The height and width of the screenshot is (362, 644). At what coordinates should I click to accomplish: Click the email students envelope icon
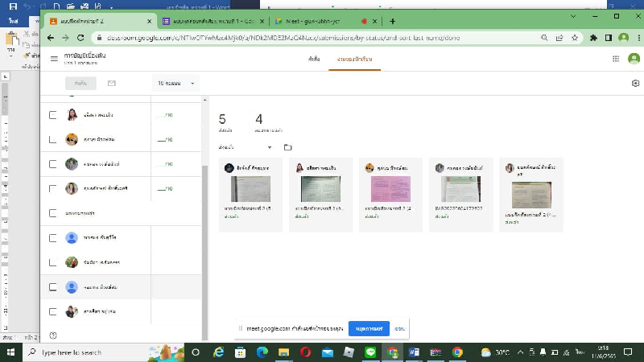(112, 84)
